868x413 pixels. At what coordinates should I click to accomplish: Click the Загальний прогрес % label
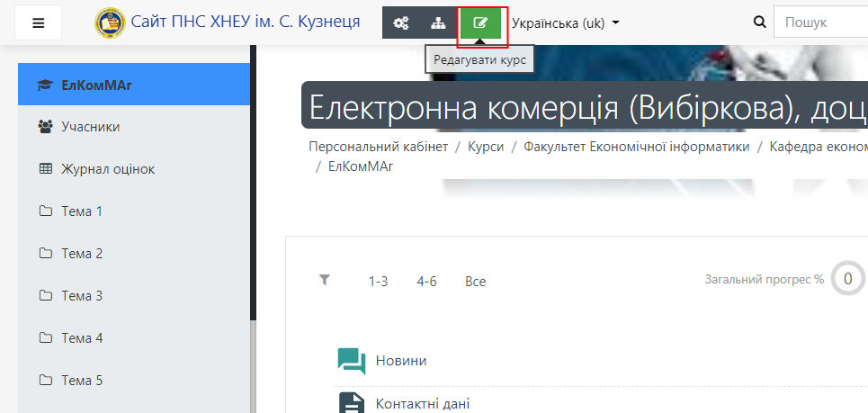(x=765, y=280)
